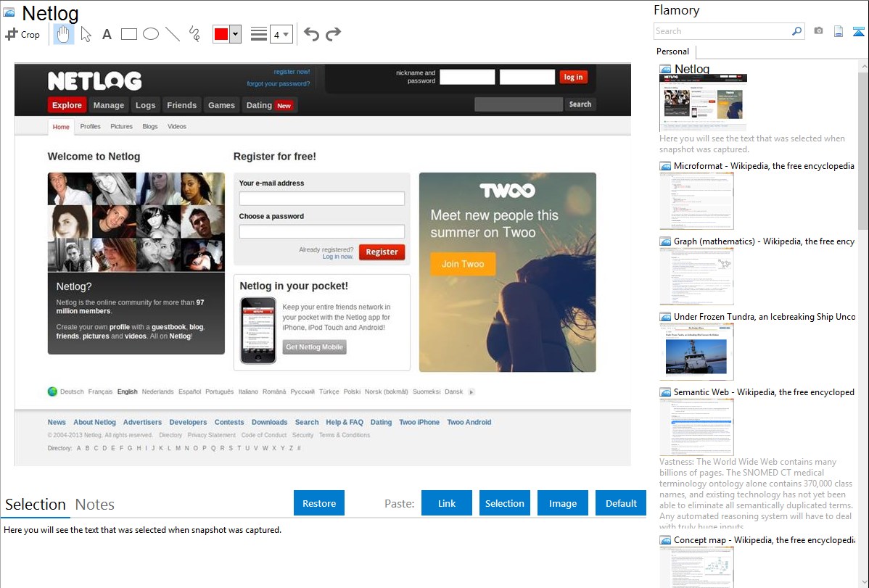Paste as Selection

pyautogui.click(x=504, y=503)
